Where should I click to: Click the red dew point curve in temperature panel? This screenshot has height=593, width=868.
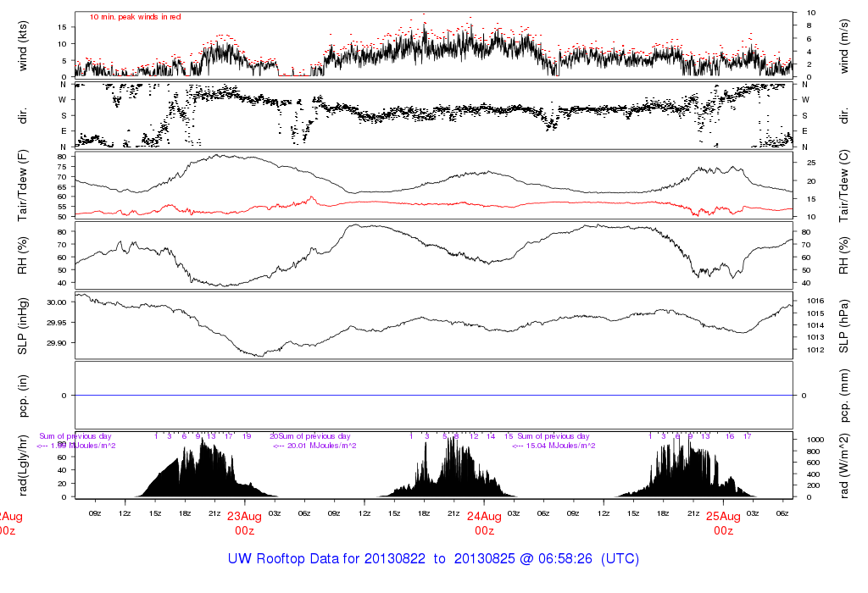[433, 203]
